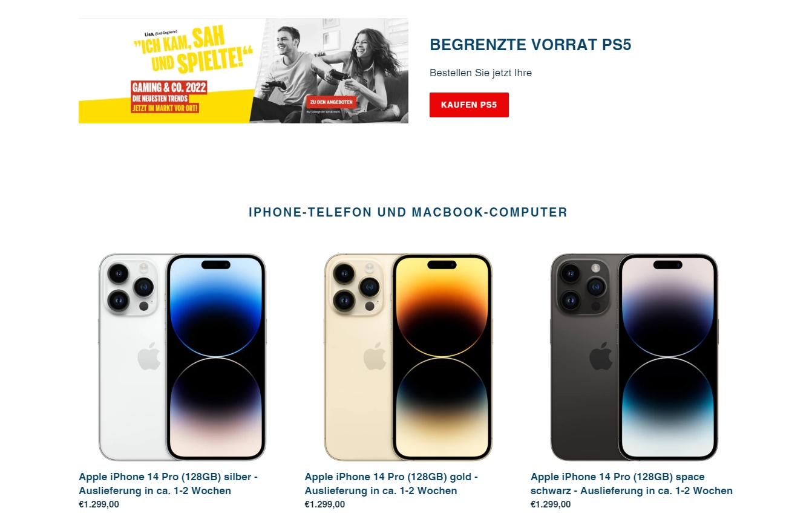Click the Apple logo on the gold iPhone
Viewport: 812px width, 528px height.
pyautogui.click(x=375, y=356)
